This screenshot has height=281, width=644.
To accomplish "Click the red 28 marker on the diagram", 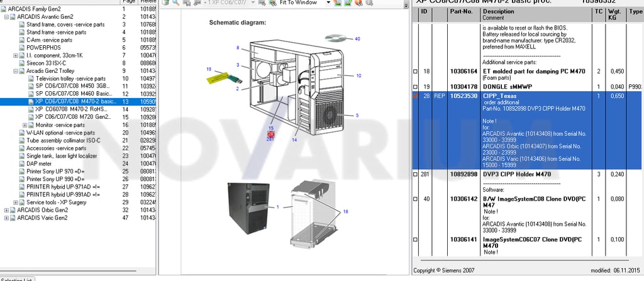I will tap(270, 134).
